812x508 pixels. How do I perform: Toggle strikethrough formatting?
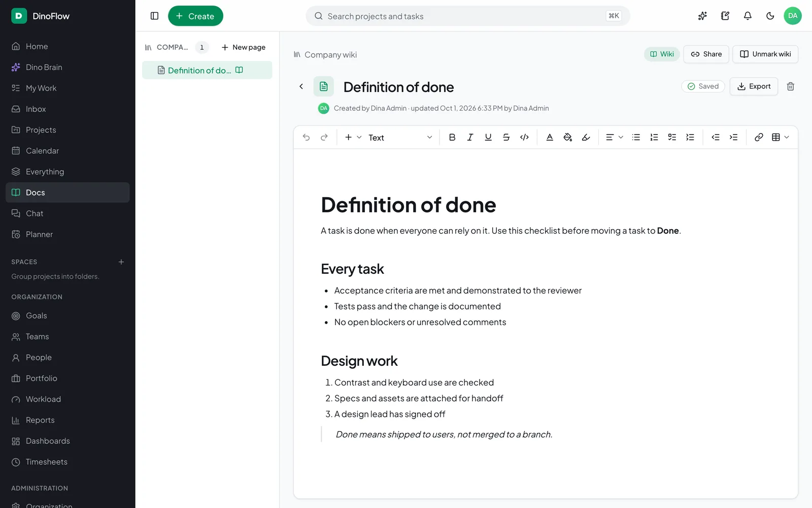[x=506, y=137]
